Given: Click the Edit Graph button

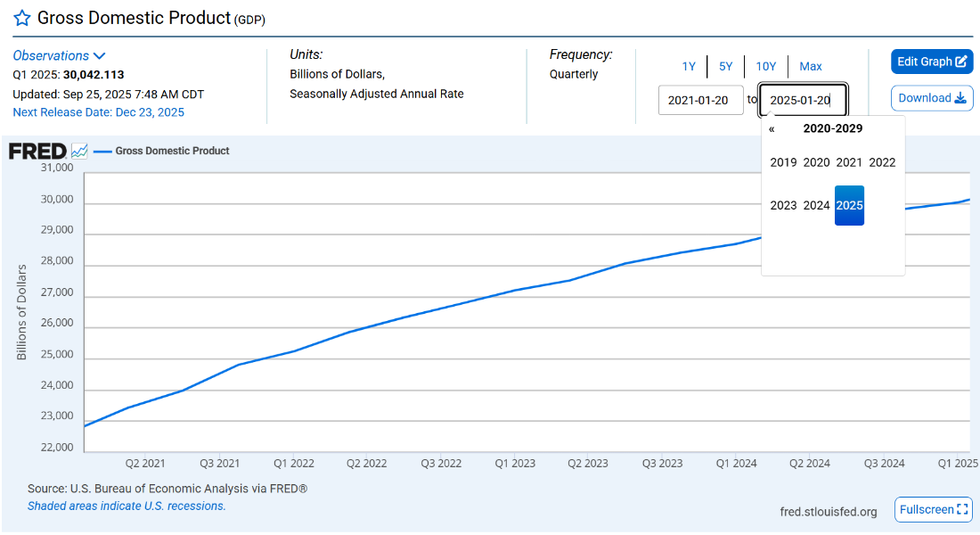Looking at the screenshot, I should [x=932, y=62].
